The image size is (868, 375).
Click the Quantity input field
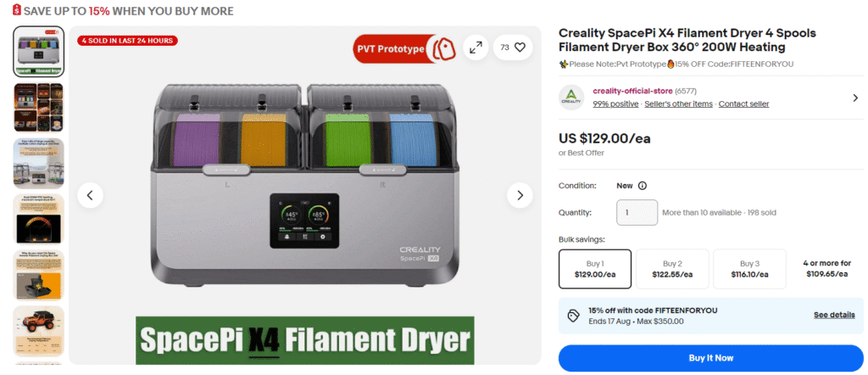[x=637, y=213]
